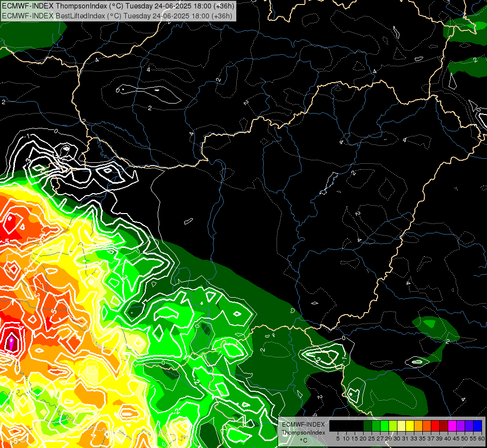Viewport: 487px width, 448px height.
Task: Select the yellow-green 29–30 legend swatch
Action: coord(393,426)
